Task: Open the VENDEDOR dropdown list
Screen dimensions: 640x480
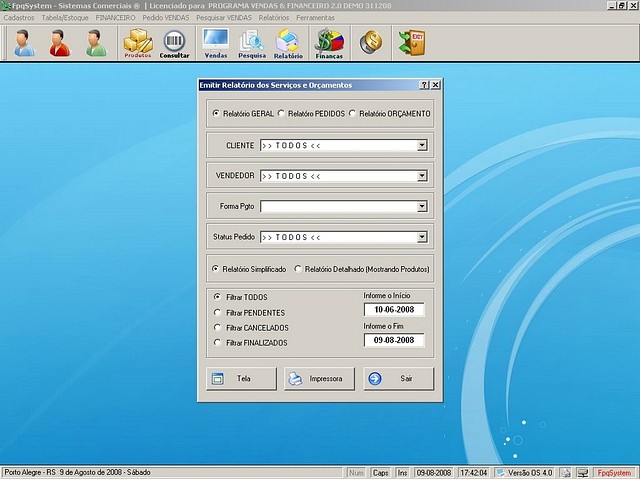Action: [x=422, y=176]
